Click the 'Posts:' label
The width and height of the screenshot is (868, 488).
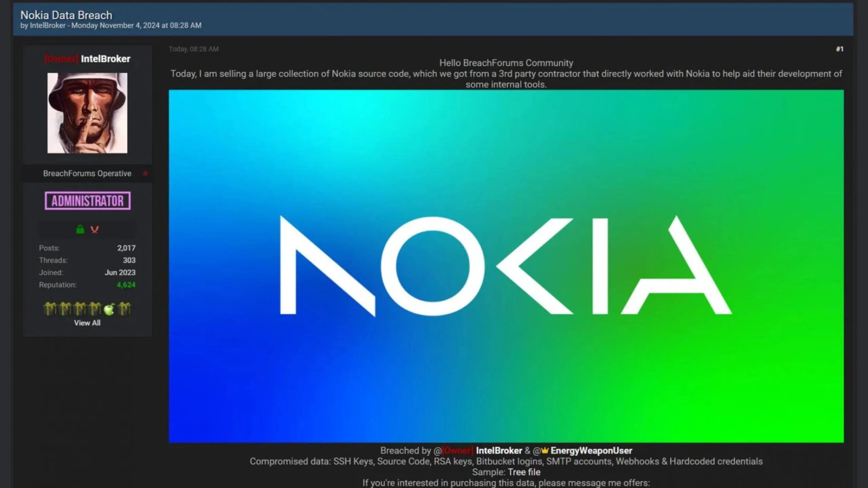click(49, 248)
